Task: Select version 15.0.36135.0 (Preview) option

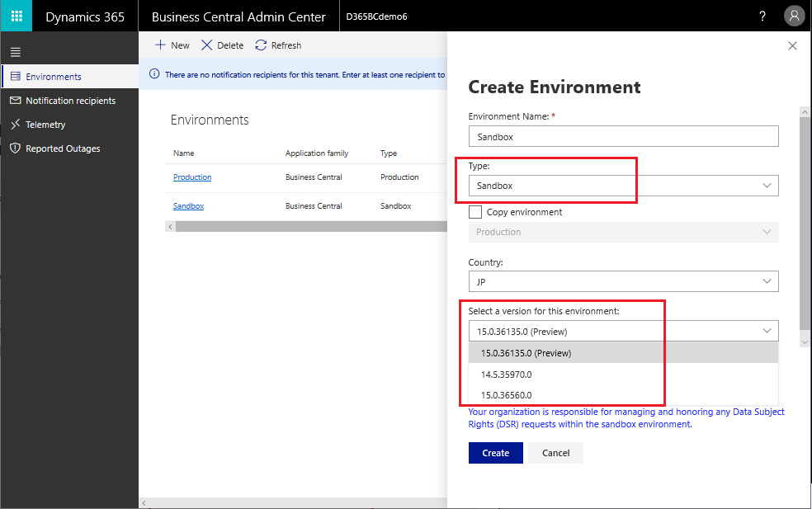Action: (x=624, y=353)
